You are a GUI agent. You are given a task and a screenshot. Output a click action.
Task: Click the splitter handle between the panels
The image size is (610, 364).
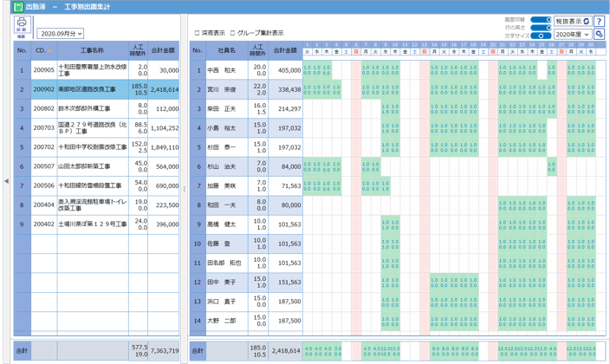185,188
